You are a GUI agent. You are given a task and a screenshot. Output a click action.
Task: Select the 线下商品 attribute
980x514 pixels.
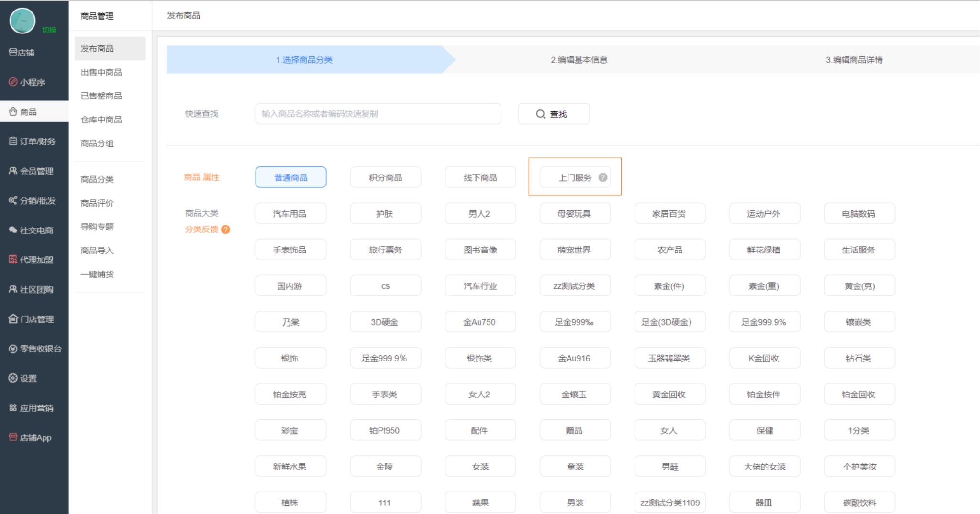point(480,177)
